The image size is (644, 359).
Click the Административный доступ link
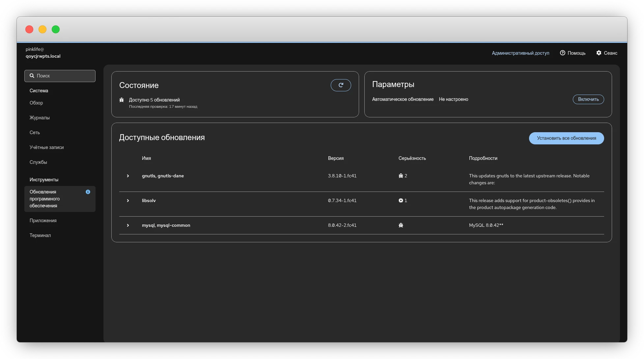pyautogui.click(x=520, y=53)
